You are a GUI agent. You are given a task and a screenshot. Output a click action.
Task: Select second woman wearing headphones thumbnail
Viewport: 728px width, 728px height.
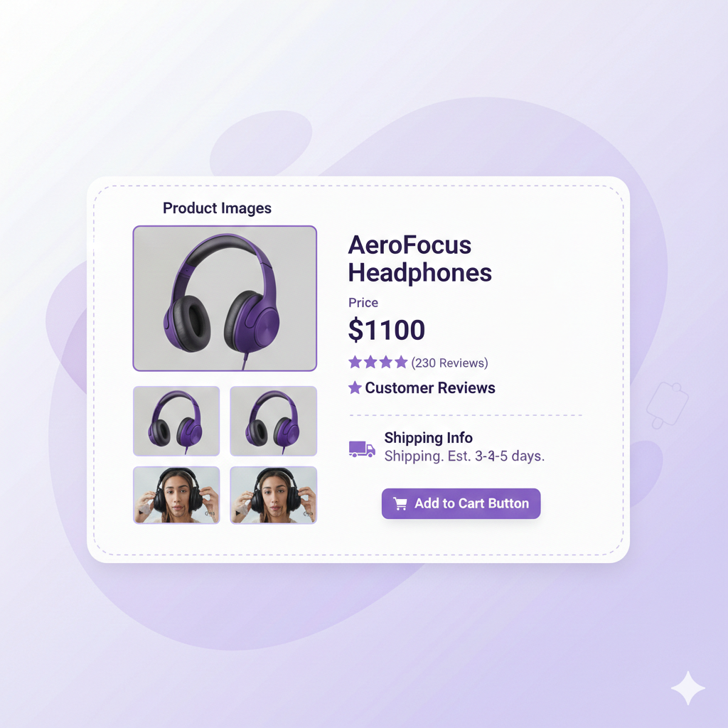[x=274, y=496]
